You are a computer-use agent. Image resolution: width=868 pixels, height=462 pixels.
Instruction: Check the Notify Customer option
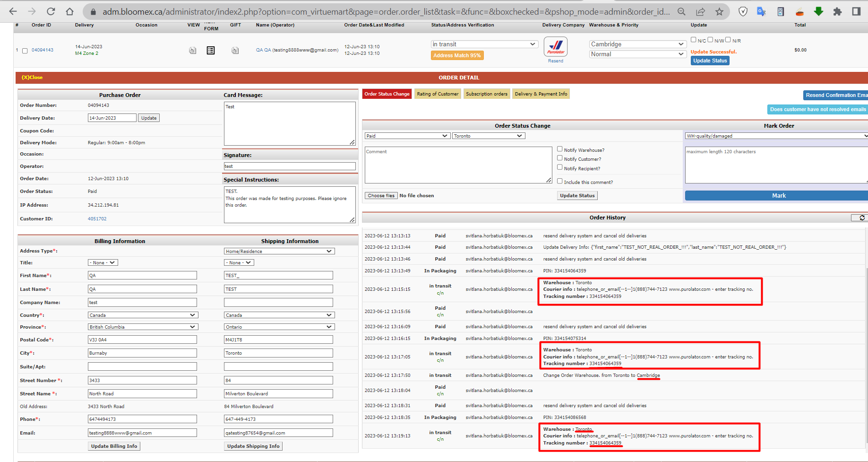559,158
